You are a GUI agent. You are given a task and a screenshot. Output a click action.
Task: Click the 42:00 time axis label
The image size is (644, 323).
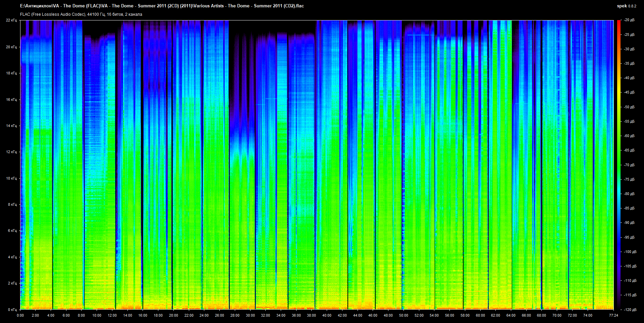click(342, 315)
